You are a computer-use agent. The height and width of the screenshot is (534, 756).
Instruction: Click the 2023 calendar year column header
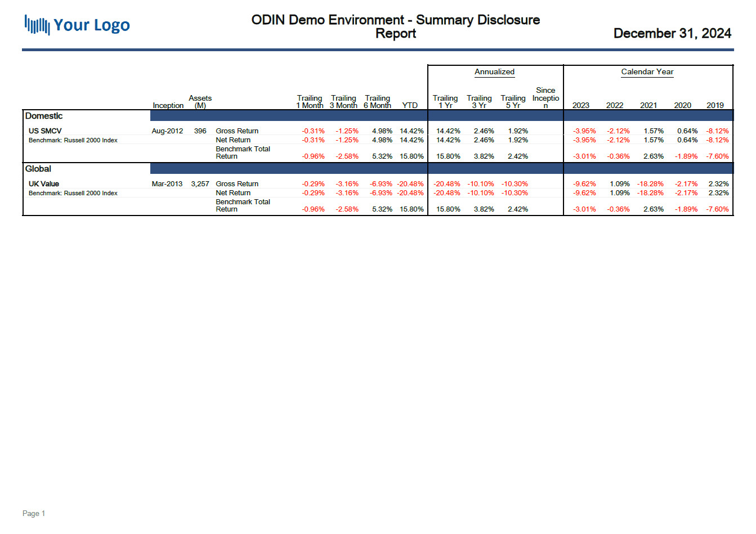tap(580, 105)
